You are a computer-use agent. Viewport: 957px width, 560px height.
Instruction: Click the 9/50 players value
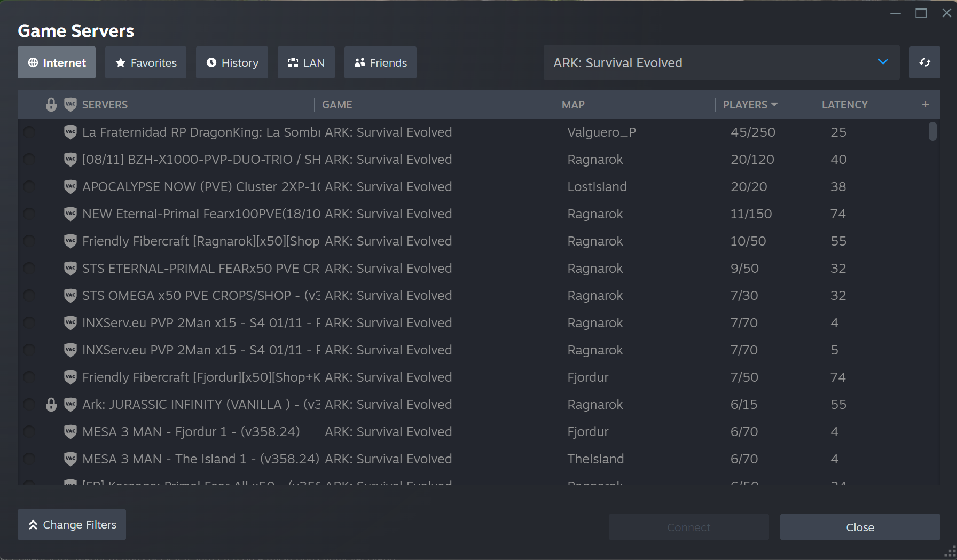(x=744, y=268)
